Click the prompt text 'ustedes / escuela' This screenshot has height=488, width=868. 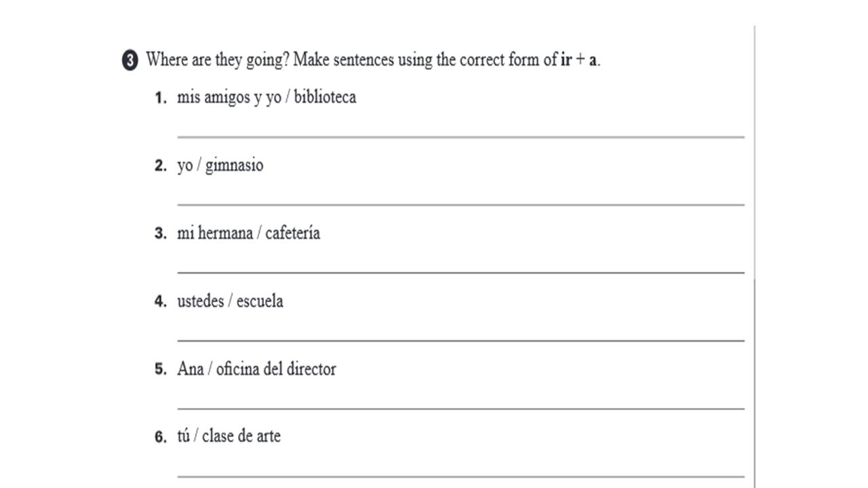pos(230,301)
